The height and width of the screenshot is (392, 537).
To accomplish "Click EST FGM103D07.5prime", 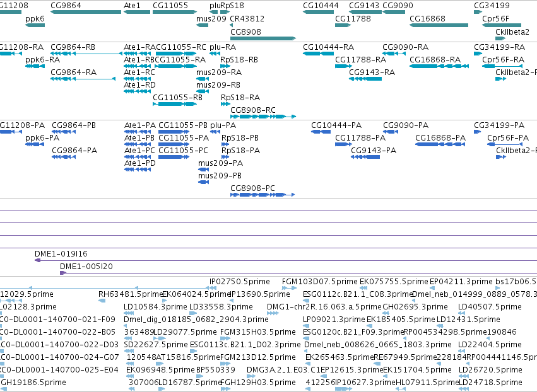I will [320, 282].
